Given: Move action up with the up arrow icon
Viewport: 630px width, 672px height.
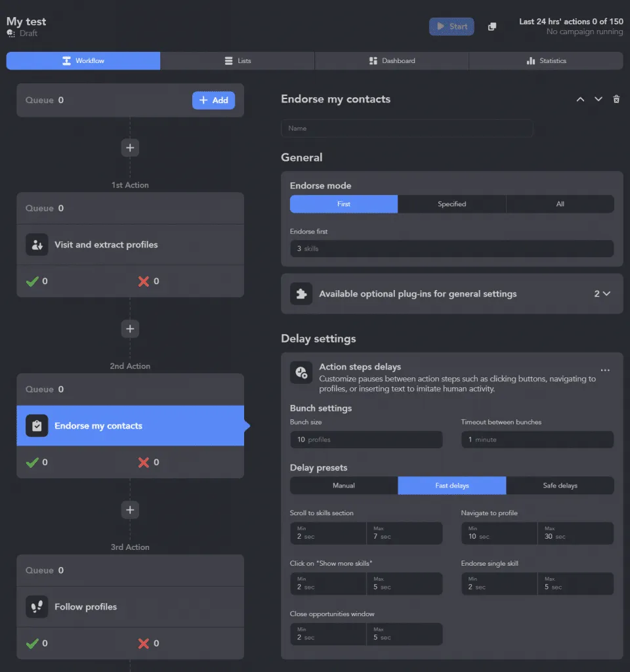Looking at the screenshot, I should coord(580,100).
